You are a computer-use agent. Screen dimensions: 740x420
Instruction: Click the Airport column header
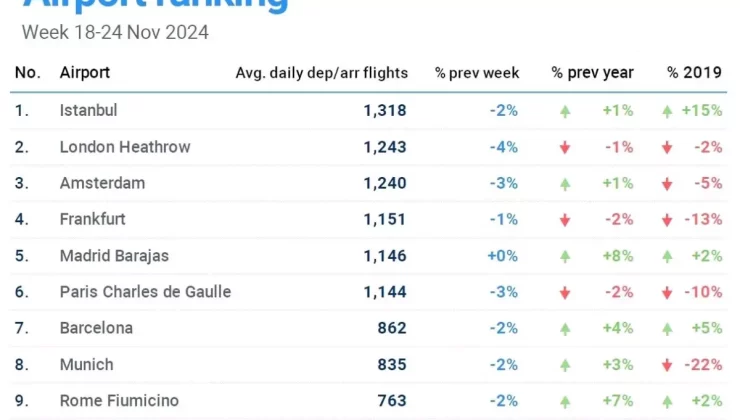coord(85,73)
